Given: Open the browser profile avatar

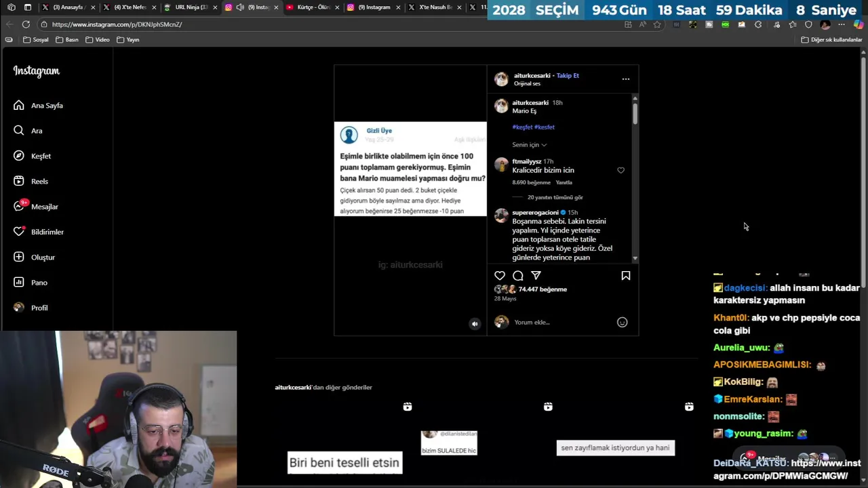Looking at the screenshot, I should click(x=825, y=24).
